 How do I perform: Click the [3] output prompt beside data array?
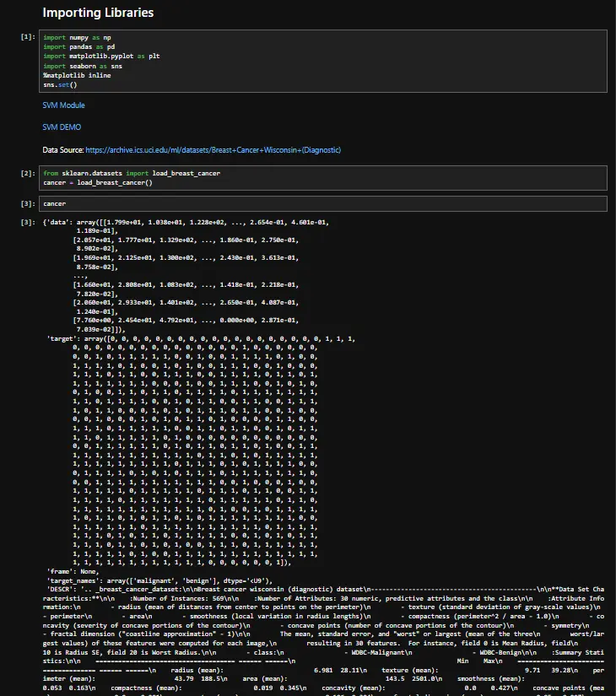[x=29, y=222]
